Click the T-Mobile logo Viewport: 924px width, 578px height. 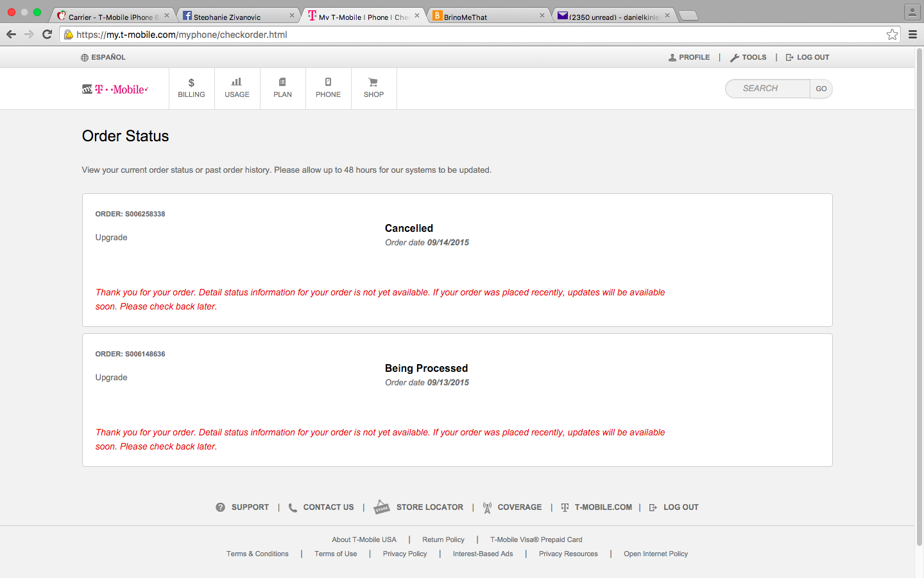pyautogui.click(x=115, y=89)
